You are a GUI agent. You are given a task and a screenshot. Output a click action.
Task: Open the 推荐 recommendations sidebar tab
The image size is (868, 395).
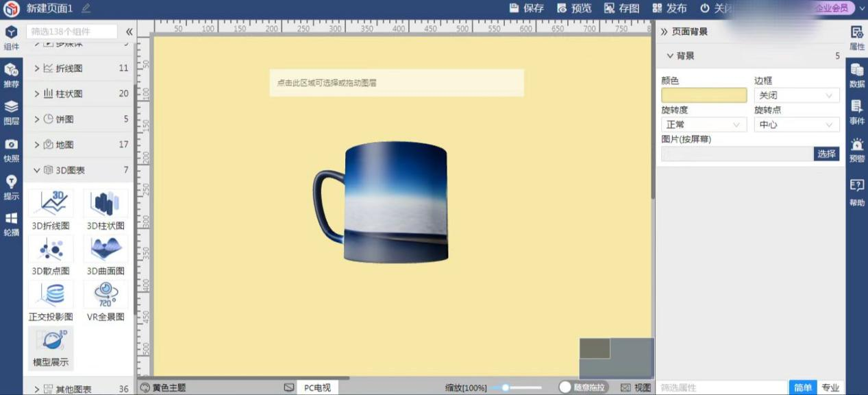coord(11,75)
